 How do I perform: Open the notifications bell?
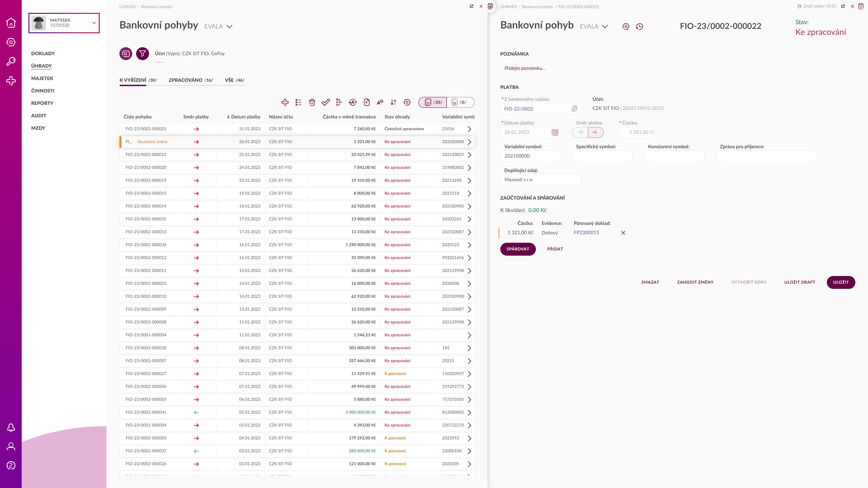[x=11, y=427]
